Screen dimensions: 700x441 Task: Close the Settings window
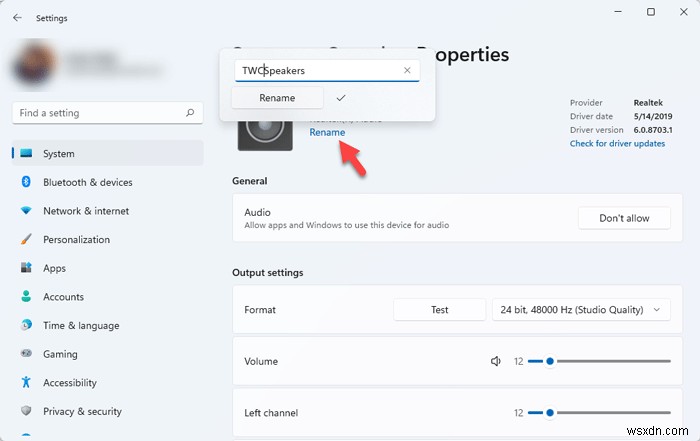[x=683, y=12]
